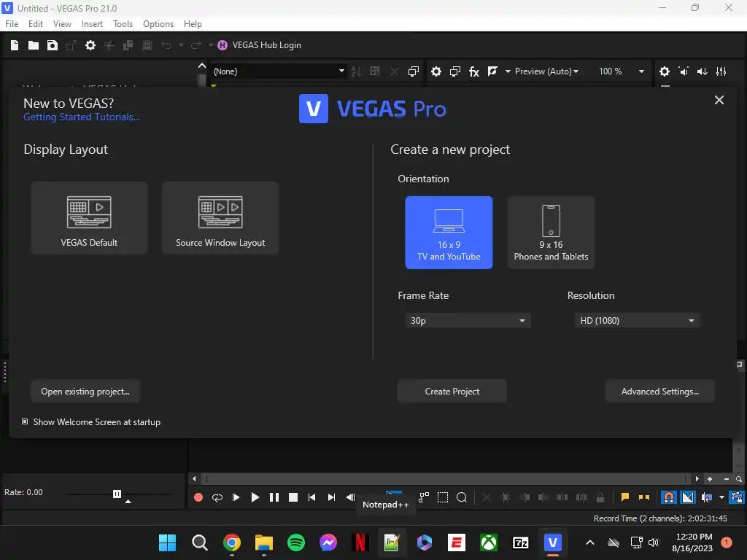
Task: Click the Rate slider handle
Action: point(117,494)
